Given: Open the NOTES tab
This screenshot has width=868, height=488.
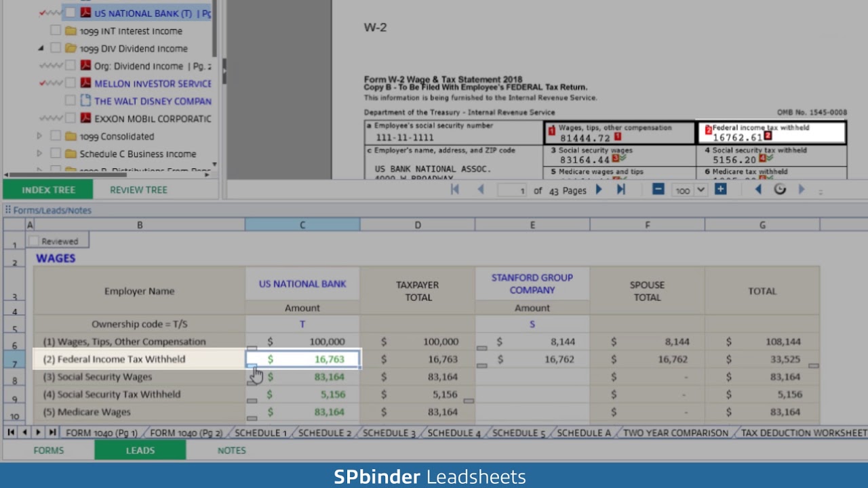Looking at the screenshot, I should click(232, 450).
